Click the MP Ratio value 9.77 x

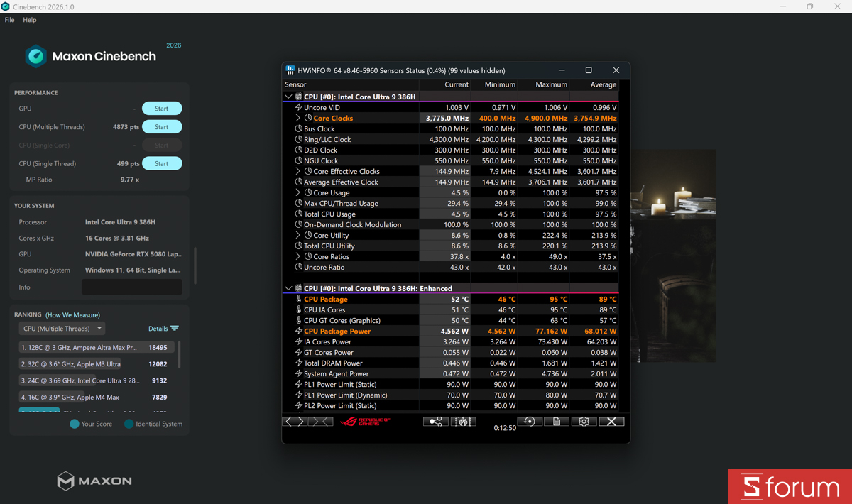[130, 180]
